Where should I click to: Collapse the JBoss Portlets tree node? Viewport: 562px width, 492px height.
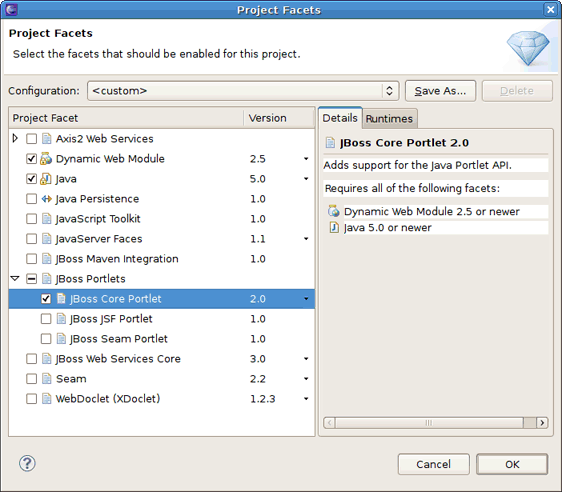[x=15, y=278]
